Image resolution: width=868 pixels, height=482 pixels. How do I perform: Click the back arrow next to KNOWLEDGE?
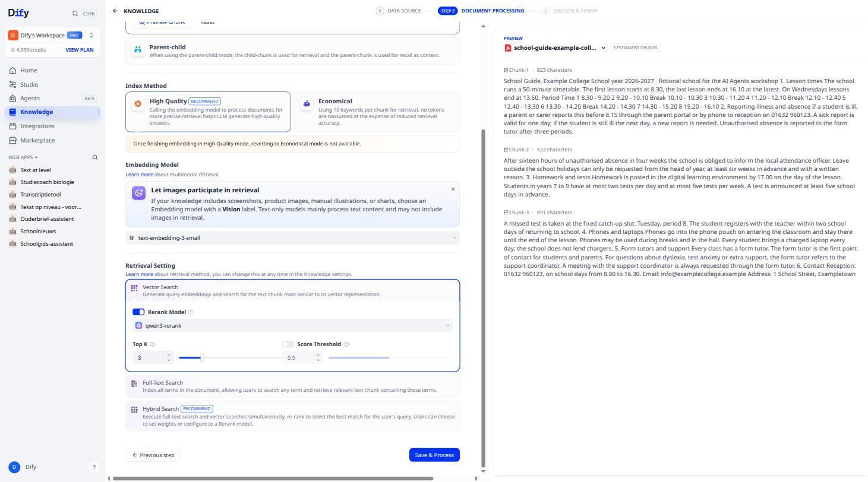point(115,11)
